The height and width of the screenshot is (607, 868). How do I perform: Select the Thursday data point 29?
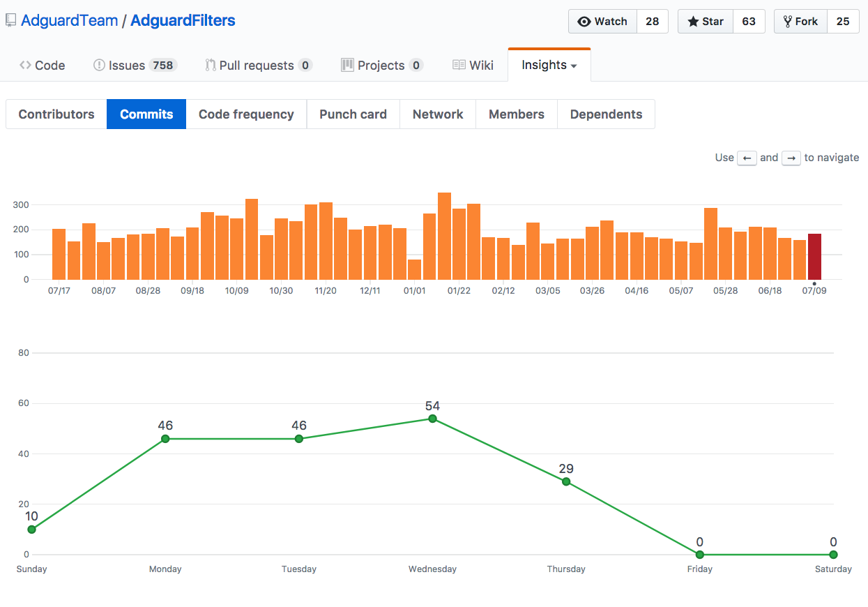566,481
